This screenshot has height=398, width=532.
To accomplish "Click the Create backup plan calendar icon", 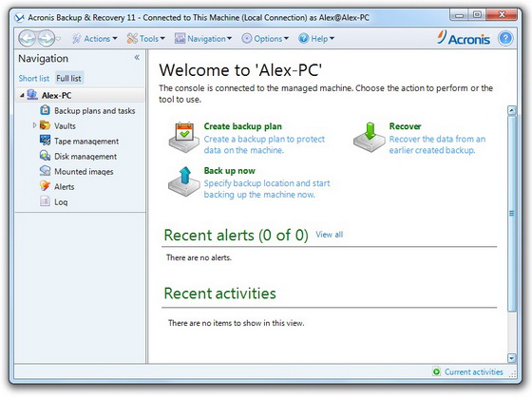I will (184, 137).
